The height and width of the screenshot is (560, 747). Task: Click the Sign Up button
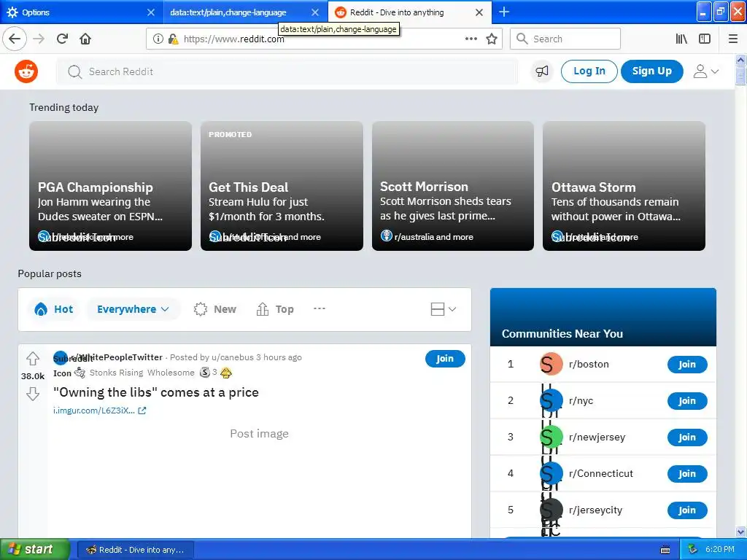(651, 71)
